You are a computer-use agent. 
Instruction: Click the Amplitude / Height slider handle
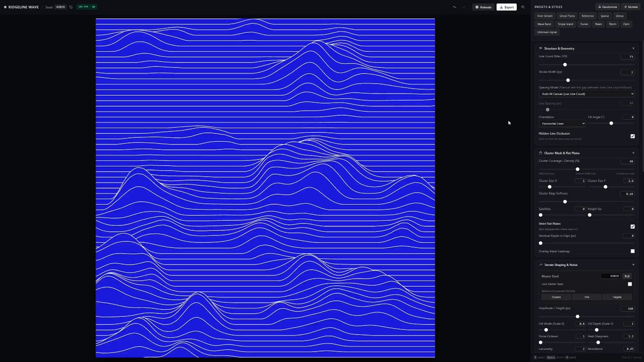coord(577,316)
